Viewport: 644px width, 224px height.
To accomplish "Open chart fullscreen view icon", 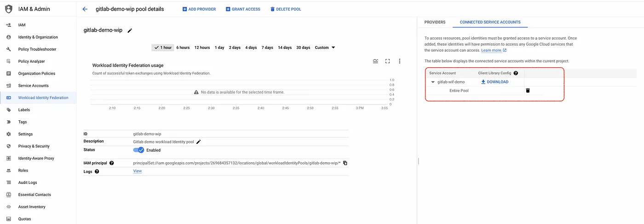I will (x=387, y=61).
